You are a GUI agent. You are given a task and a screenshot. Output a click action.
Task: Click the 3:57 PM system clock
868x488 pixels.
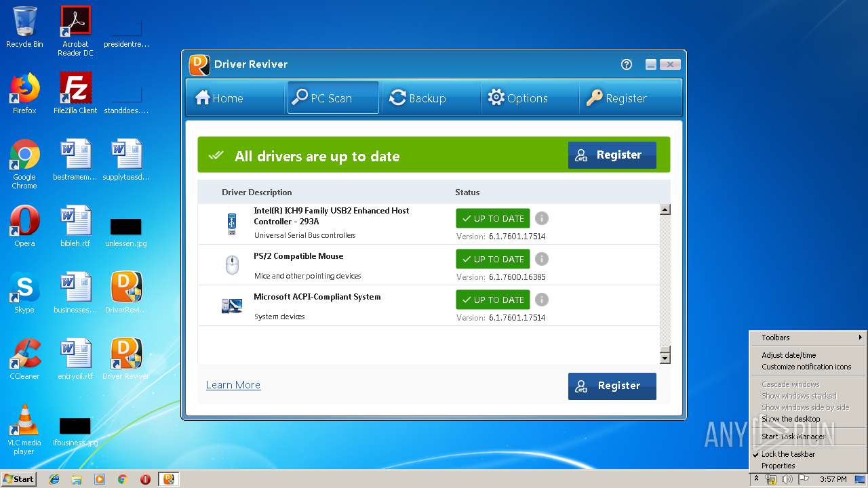[833, 479]
